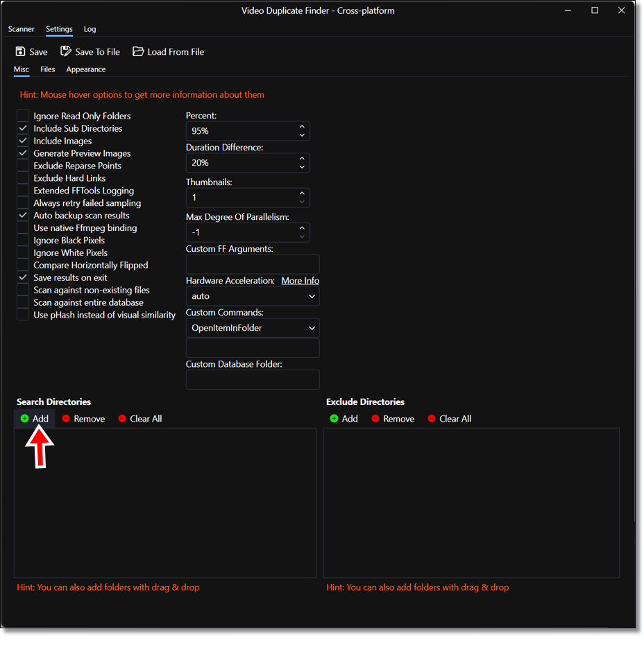This screenshot has height=647, width=644.
Task: Decrease Duration Difference with down arrow
Action: click(x=302, y=166)
